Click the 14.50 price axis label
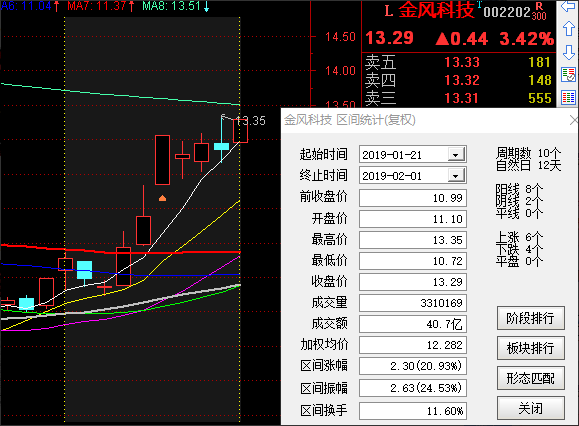The width and height of the screenshot is (579, 426). pos(340,37)
